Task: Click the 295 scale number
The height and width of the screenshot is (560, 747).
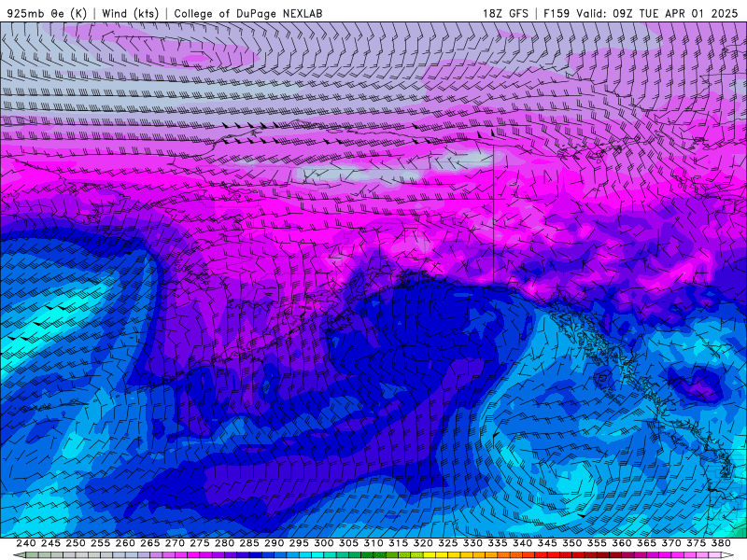Action: click(299, 543)
